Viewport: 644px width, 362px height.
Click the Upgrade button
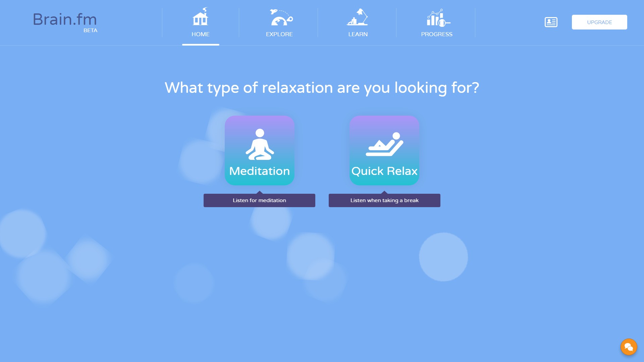click(599, 22)
